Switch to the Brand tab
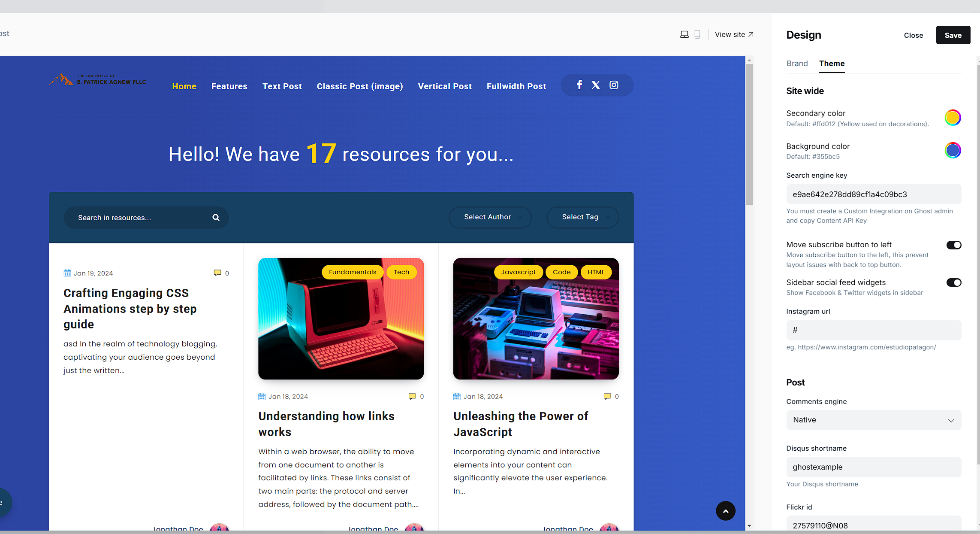980x534 pixels. coord(797,64)
